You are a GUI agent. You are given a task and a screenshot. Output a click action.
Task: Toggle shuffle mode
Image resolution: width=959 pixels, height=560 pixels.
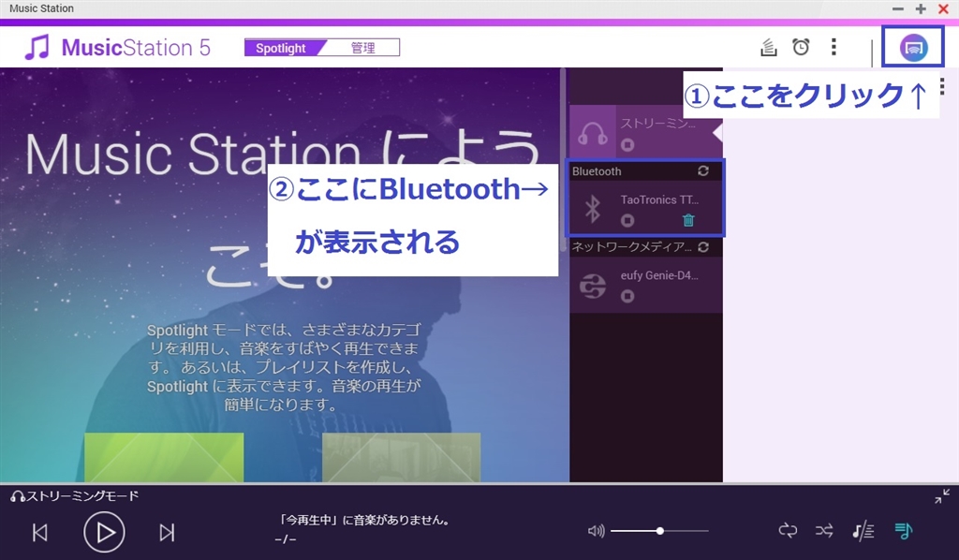pos(824,531)
